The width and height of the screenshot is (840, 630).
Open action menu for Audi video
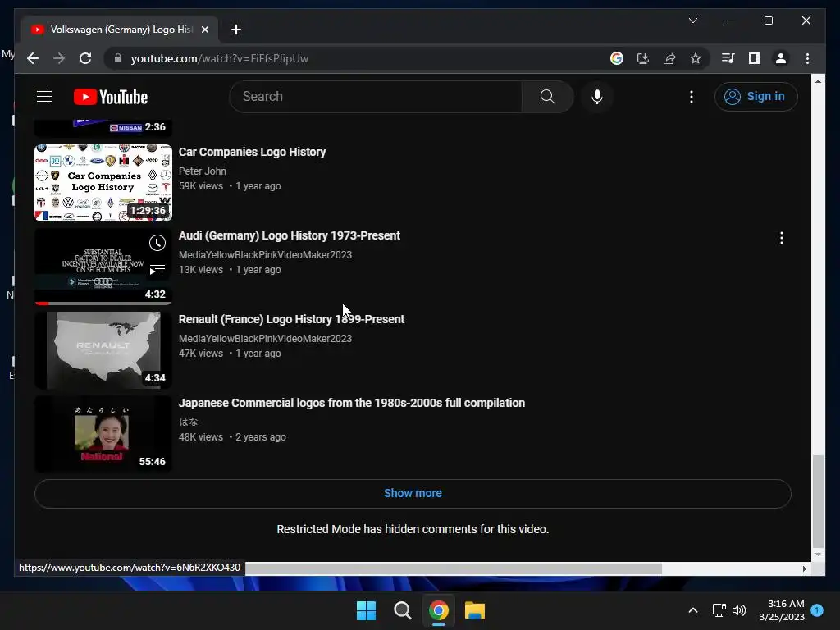(x=781, y=238)
